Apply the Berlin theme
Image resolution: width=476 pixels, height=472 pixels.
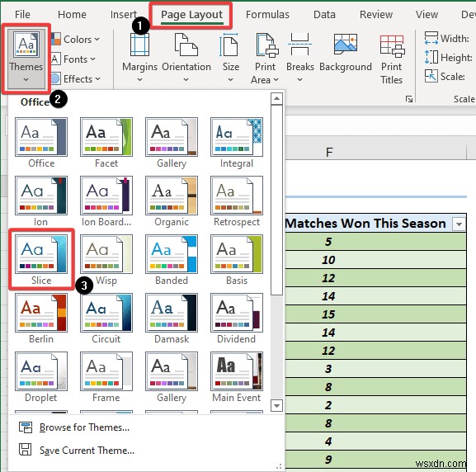[x=41, y=319]
